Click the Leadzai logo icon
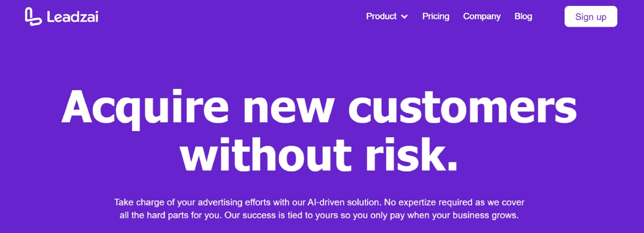Screen dimensions: 644x233 (33, 16)
